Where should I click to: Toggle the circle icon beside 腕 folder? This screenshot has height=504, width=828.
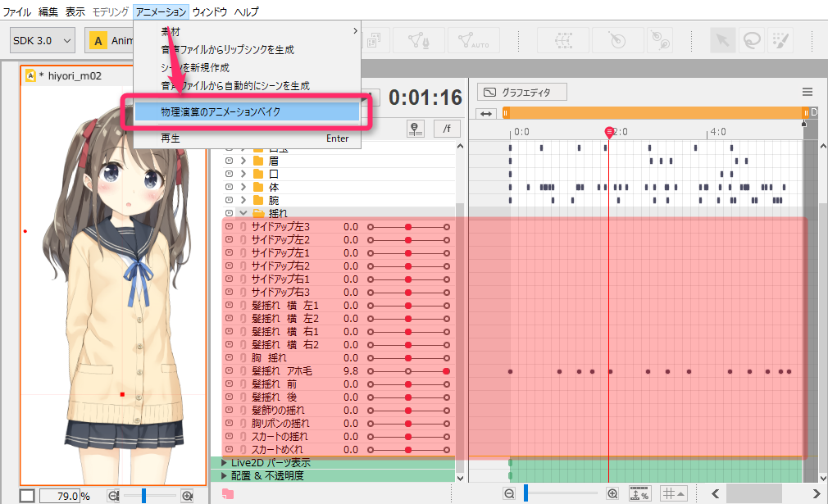coord(229,199)
